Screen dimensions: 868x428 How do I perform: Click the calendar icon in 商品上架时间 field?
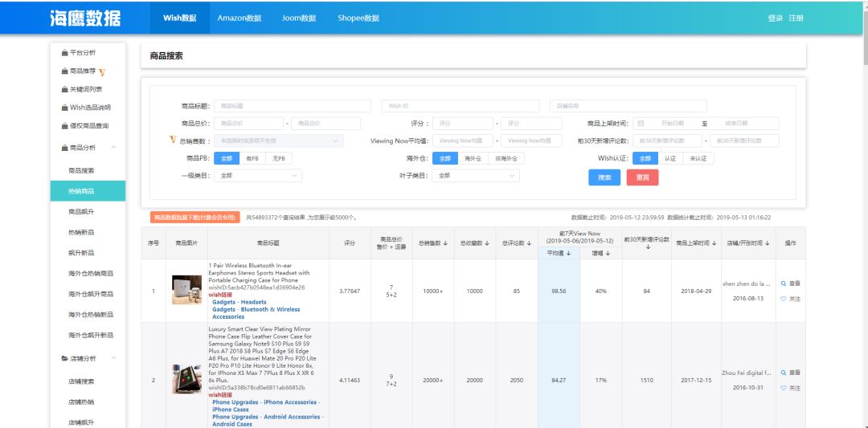point(641,124)
